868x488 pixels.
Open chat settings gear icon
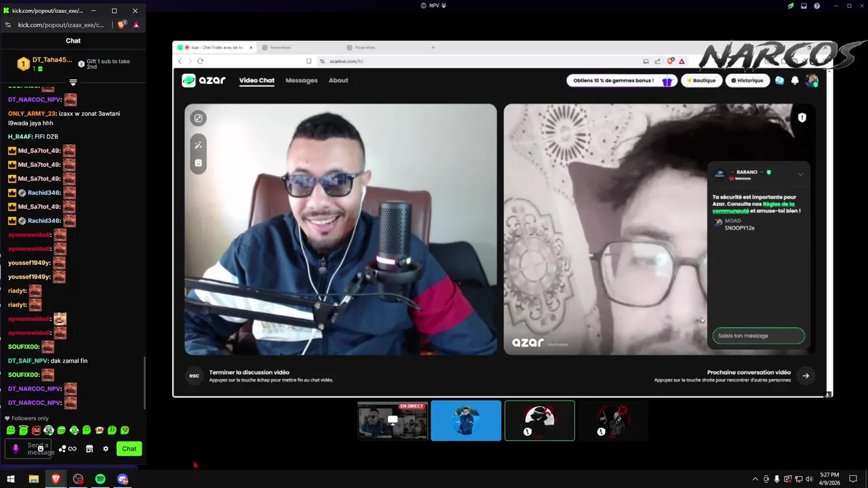point(105,449)
